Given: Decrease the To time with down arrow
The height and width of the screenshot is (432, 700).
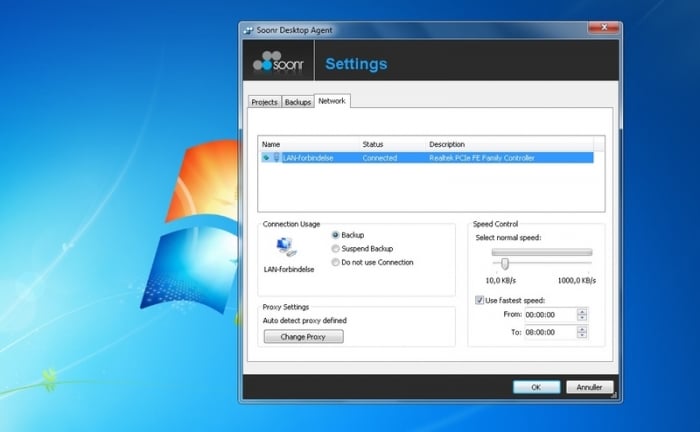Looking at the screenshot, I should tap(582, 336).
